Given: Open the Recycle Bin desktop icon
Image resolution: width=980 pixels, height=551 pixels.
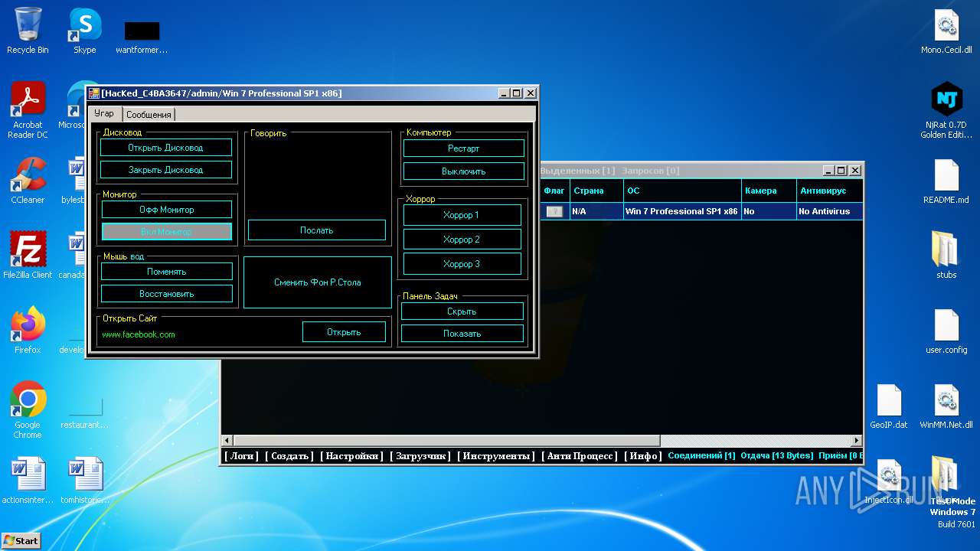Looking at the screenshot, I should [28, 31].
